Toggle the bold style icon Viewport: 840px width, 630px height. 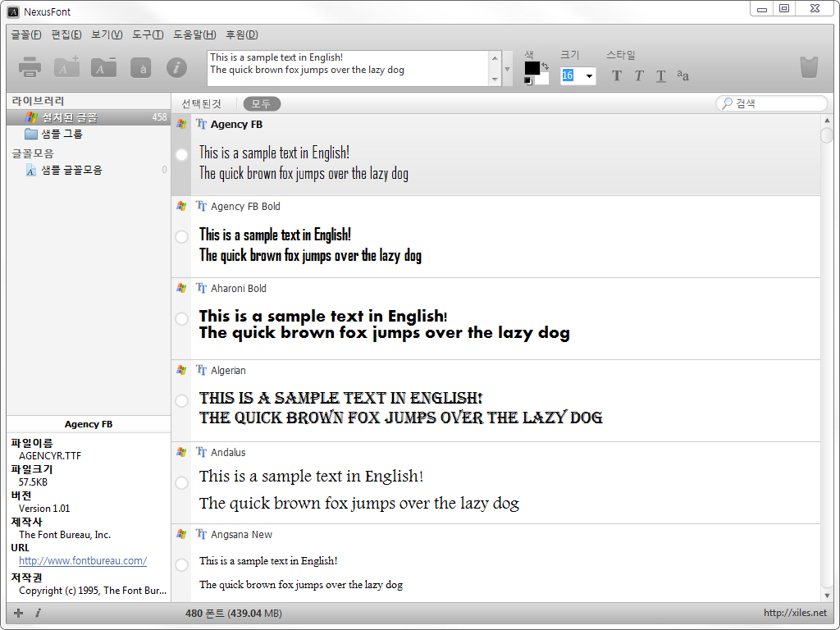[617, 76]
